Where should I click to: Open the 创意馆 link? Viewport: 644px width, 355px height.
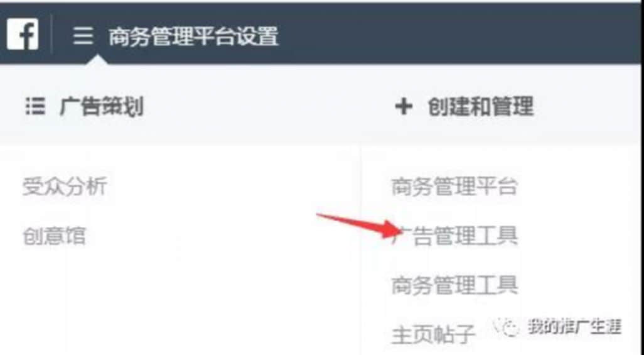pyautogui.click(x=54, y=236)
